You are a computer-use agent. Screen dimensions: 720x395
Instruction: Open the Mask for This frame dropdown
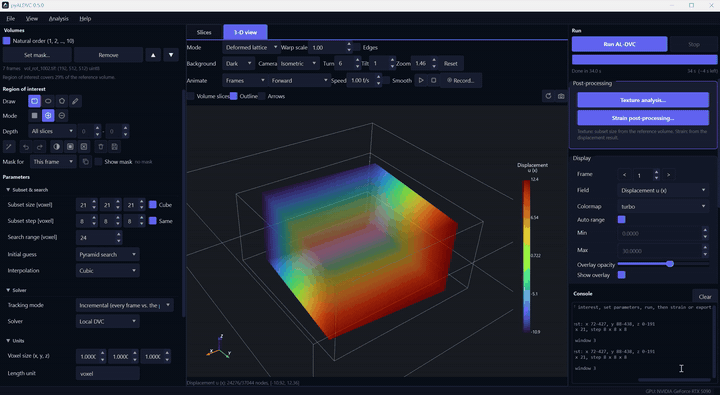click(x=53, y=162)
